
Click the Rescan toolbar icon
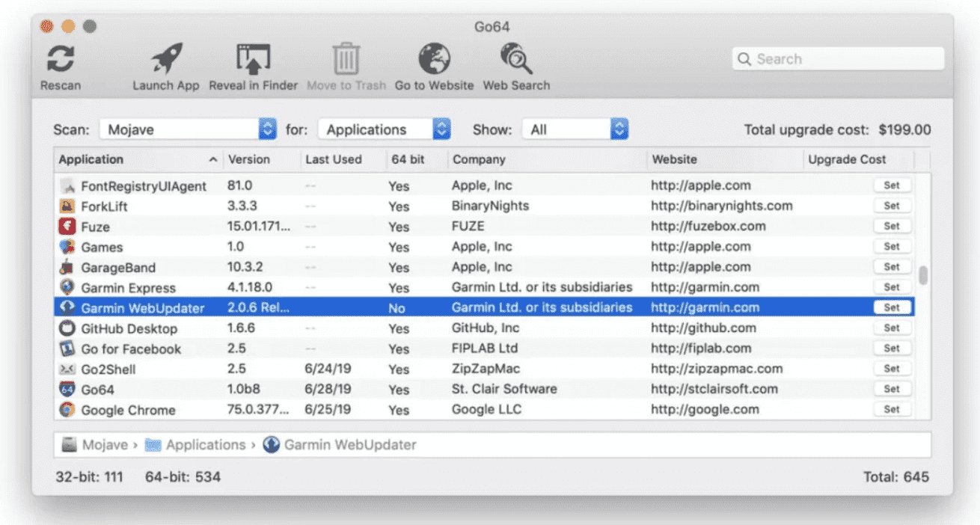tap(60, 59)
